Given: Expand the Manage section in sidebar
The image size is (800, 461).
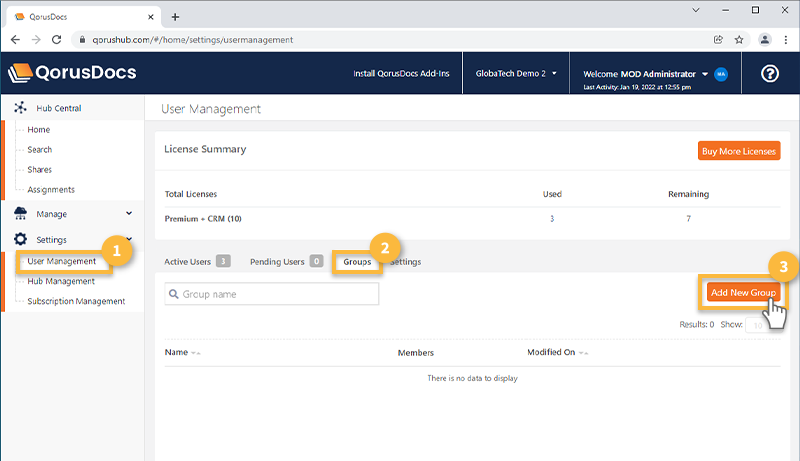Looking at the screenshot, I should coord(128,213).
